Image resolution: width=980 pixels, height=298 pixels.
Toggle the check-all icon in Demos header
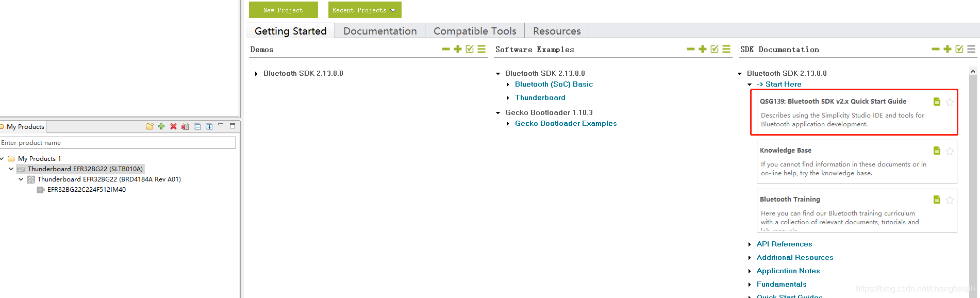pos(470,49)
